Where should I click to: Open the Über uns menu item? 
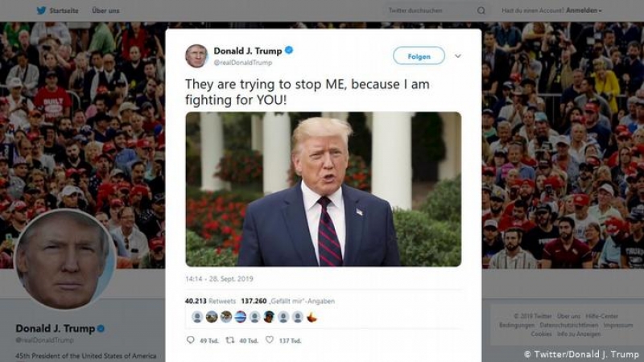105,10
